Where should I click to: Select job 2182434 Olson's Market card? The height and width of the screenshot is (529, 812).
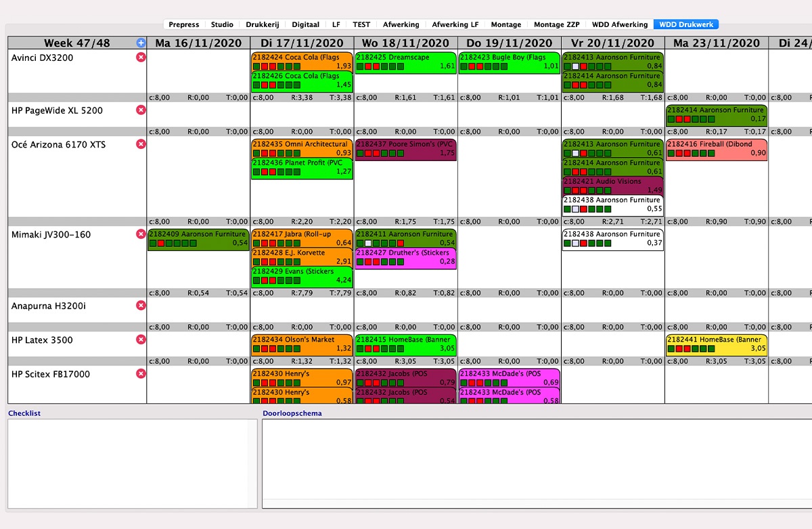click(x=302, y=345)
